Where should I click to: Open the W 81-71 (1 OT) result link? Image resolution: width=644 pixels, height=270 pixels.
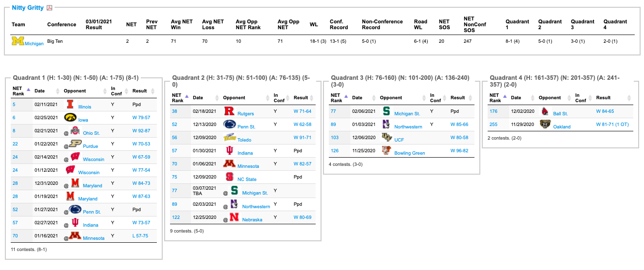point(613,124)
